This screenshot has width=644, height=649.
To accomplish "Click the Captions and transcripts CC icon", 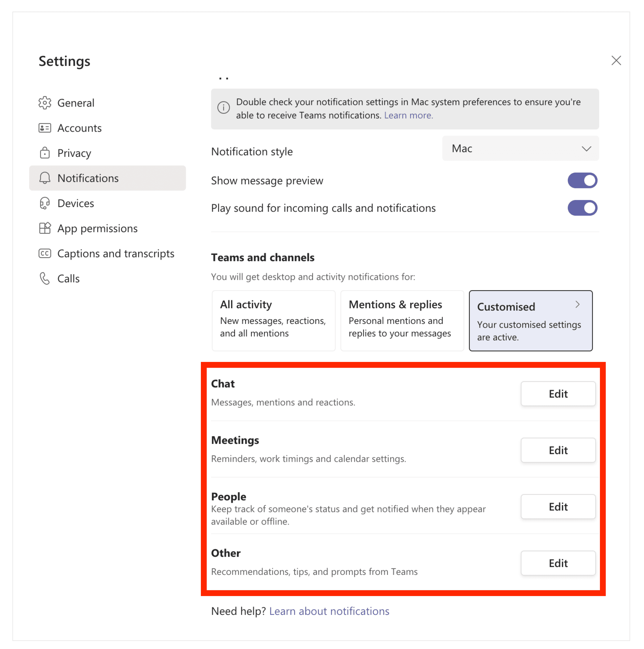I will tap(45, 254).
